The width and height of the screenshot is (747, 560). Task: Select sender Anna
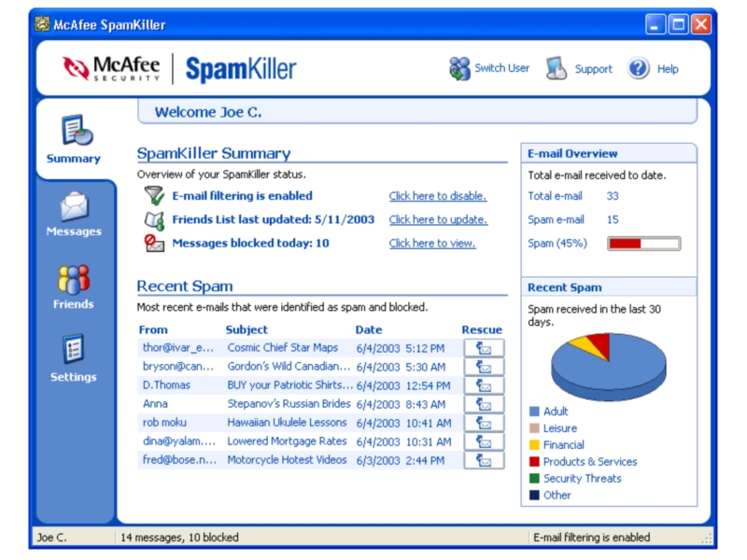point(155,404)
